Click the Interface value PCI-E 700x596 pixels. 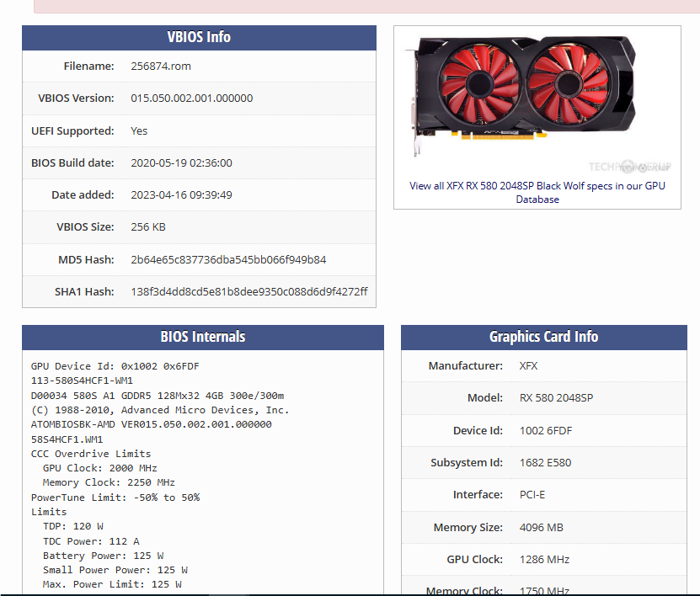[x=532, y=495]
